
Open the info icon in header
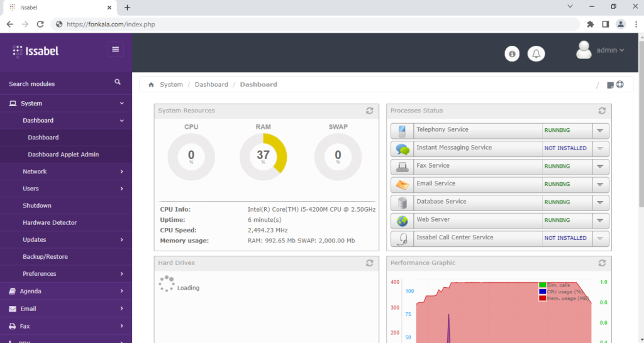coord(512,54)
